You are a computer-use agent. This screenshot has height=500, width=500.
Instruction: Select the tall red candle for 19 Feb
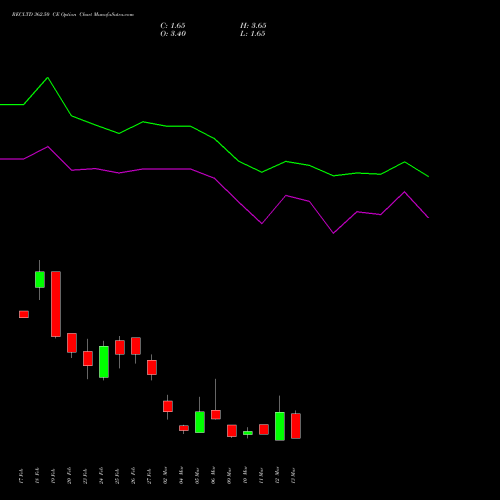click(56, 304)
